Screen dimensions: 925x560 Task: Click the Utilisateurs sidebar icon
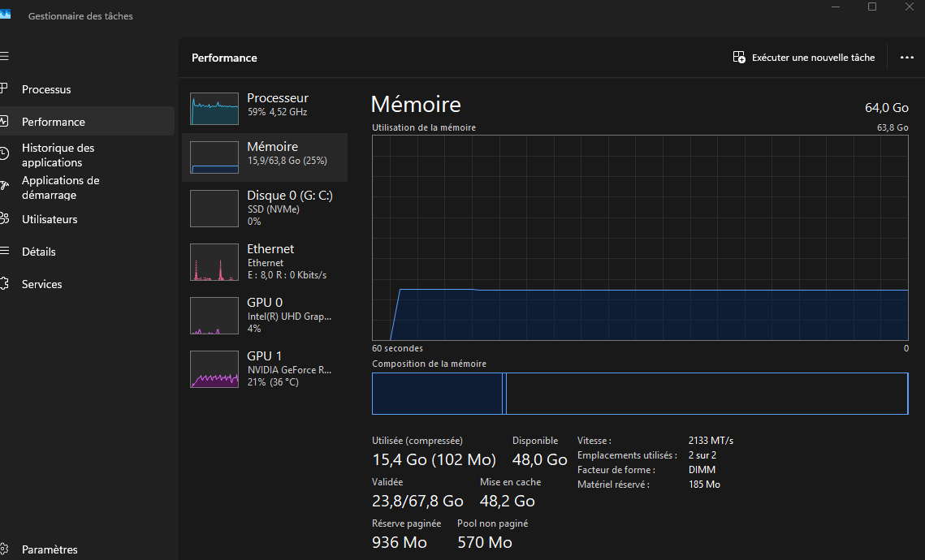3,218
